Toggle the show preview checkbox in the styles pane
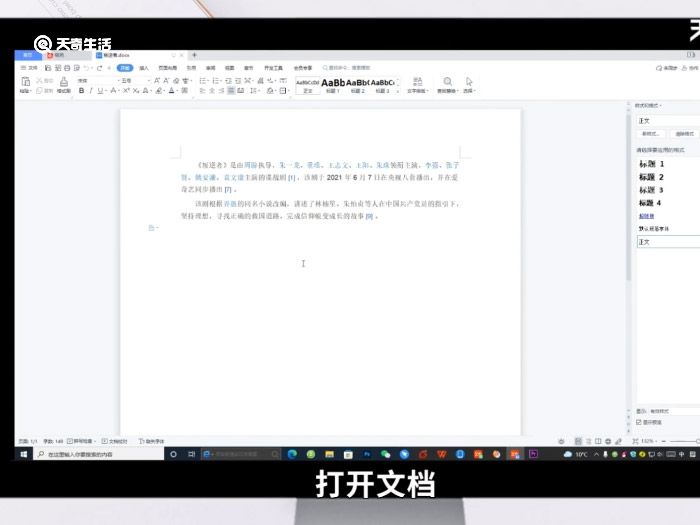This screenshot has width=700, height=525. coord(639,422)
